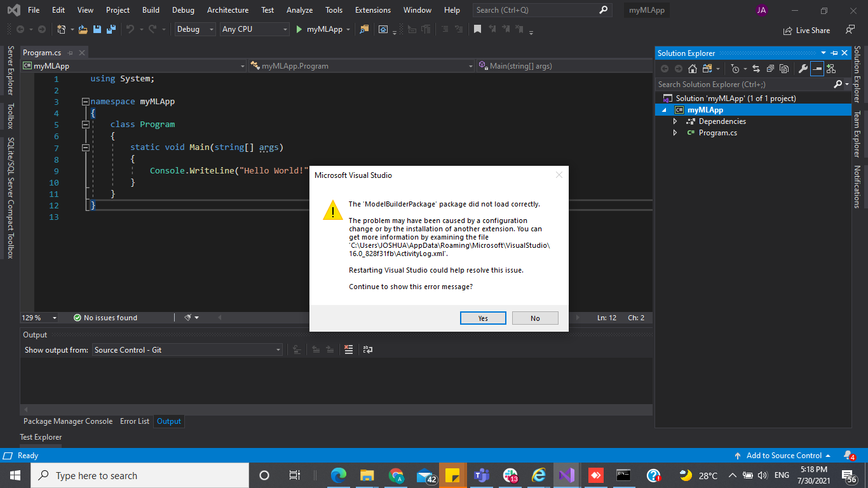Collapse the code region for Main method

tap(85, 147)
